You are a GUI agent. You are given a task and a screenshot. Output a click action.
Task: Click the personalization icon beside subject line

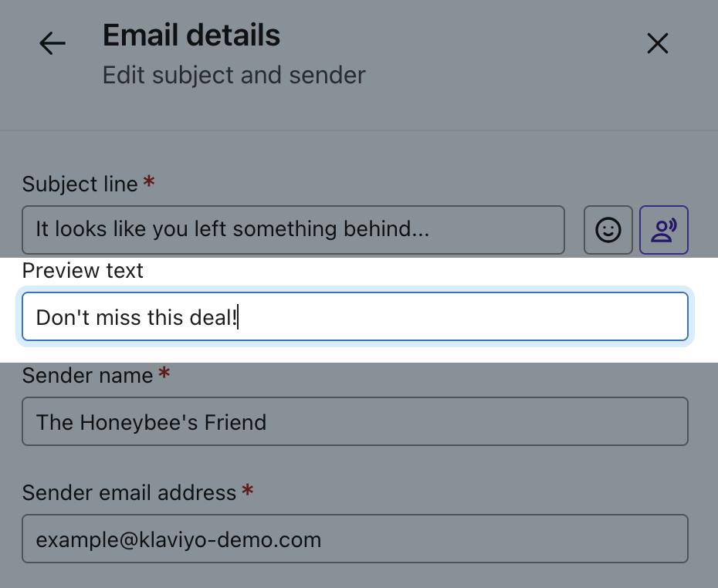coord(664,230)
